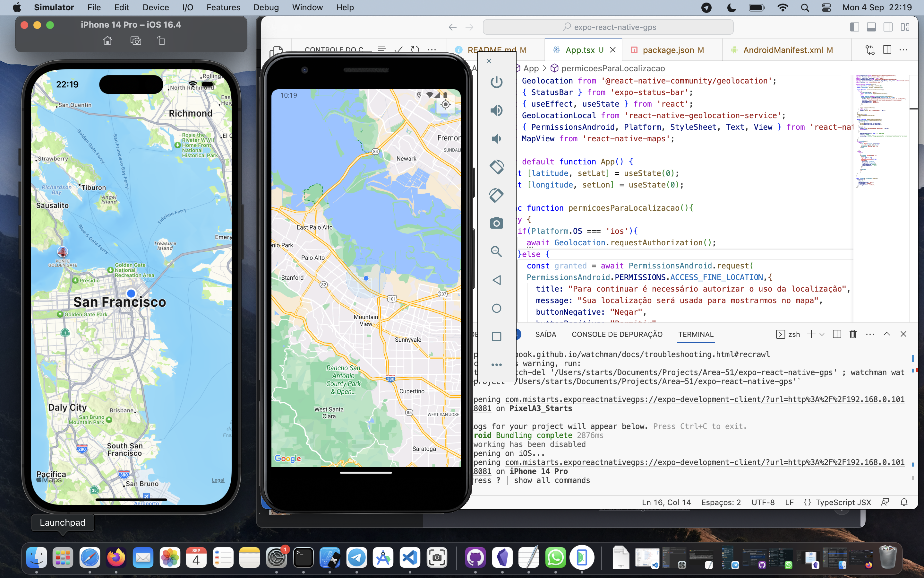Lower the Android emulator volume
The height and width of the screenshot is (578, 924).
point(496,138)
